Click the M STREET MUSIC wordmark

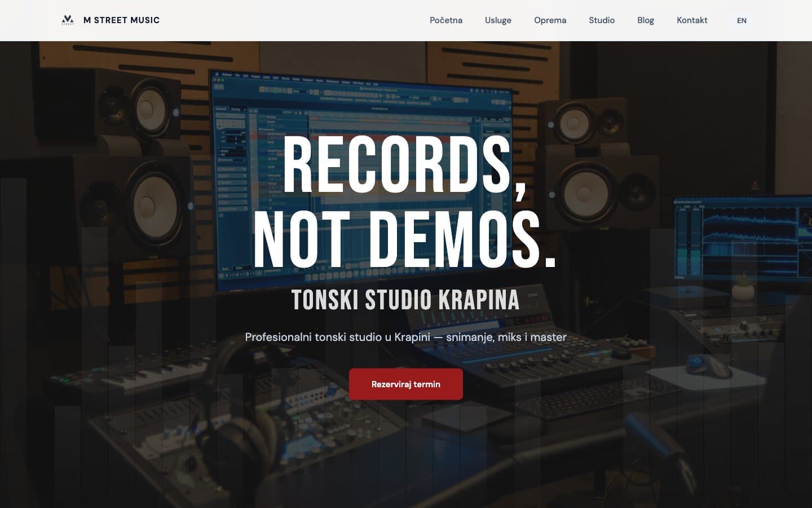(x=121, y=20)
